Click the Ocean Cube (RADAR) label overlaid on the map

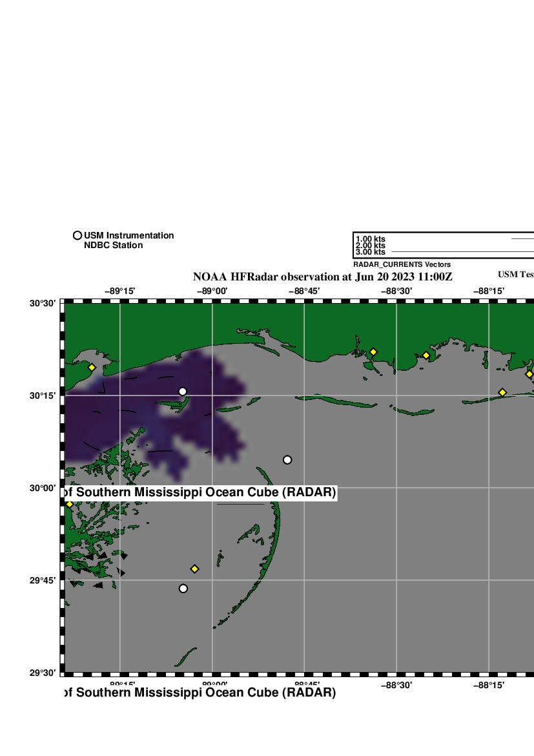[x=199, y=493]
